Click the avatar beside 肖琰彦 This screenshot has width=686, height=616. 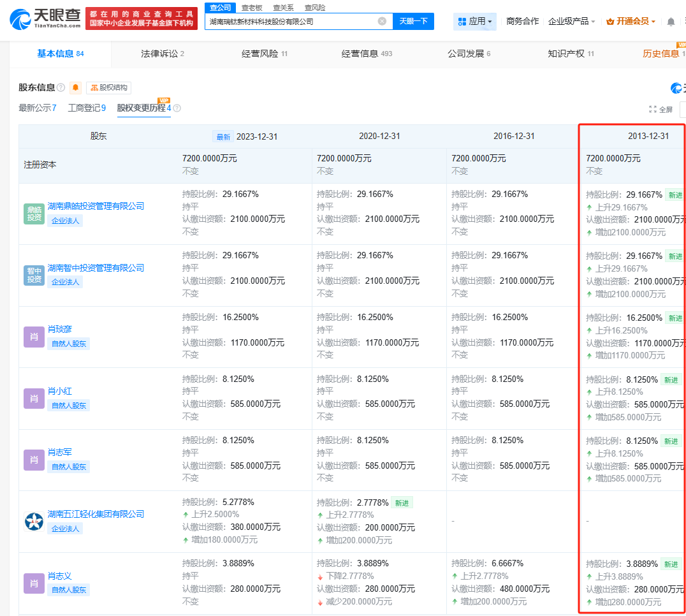point(34,337)
